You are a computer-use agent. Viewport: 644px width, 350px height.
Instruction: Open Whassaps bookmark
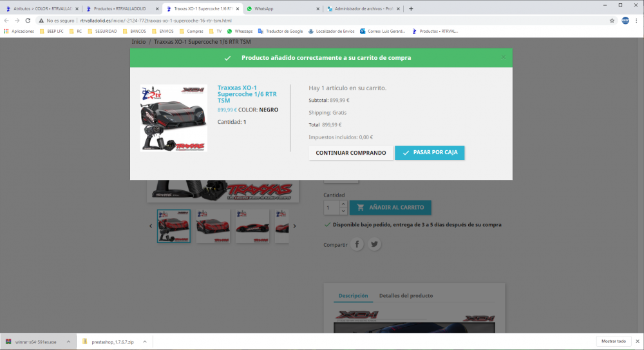tap(240, 31)
